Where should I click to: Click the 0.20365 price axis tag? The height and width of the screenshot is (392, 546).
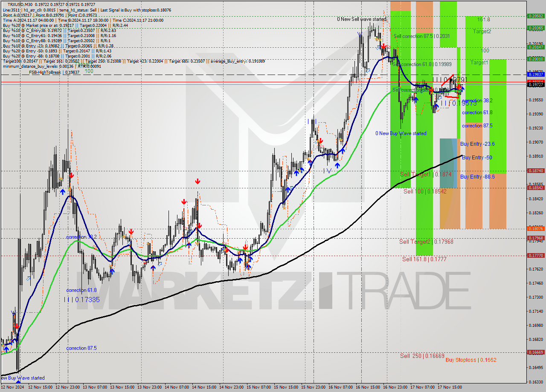[535, 28]
